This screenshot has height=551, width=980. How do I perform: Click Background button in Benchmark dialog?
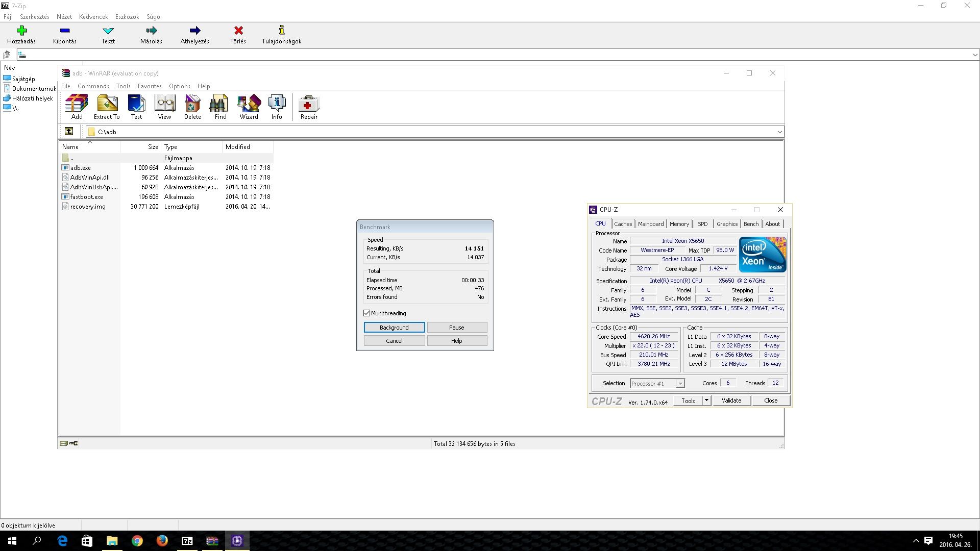[x=394, y=328]
